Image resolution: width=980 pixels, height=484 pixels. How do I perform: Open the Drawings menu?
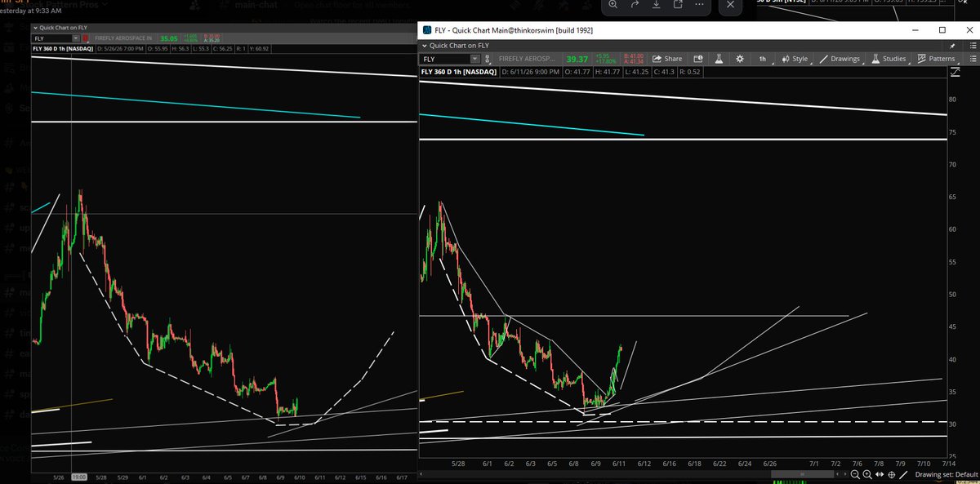(840, 58)
